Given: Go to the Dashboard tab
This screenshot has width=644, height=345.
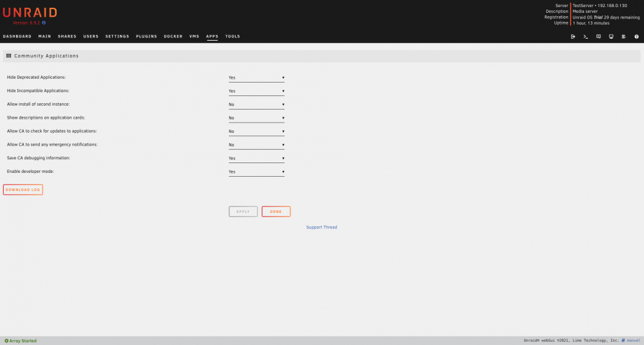Looking at the screenshot, I should pos(17,37).
